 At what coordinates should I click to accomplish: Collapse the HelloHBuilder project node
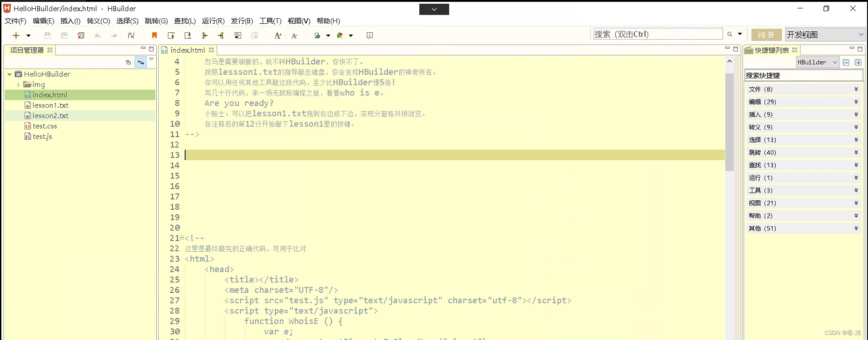9,74
